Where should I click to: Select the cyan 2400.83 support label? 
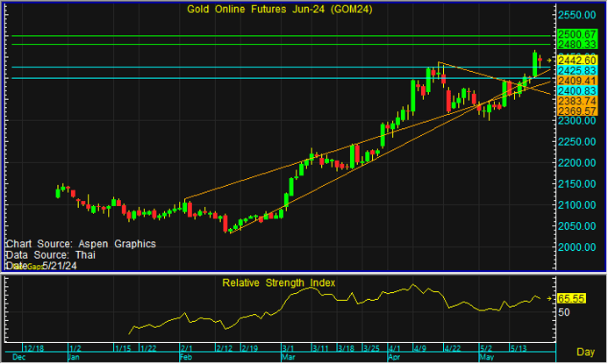tap(576, 90)
